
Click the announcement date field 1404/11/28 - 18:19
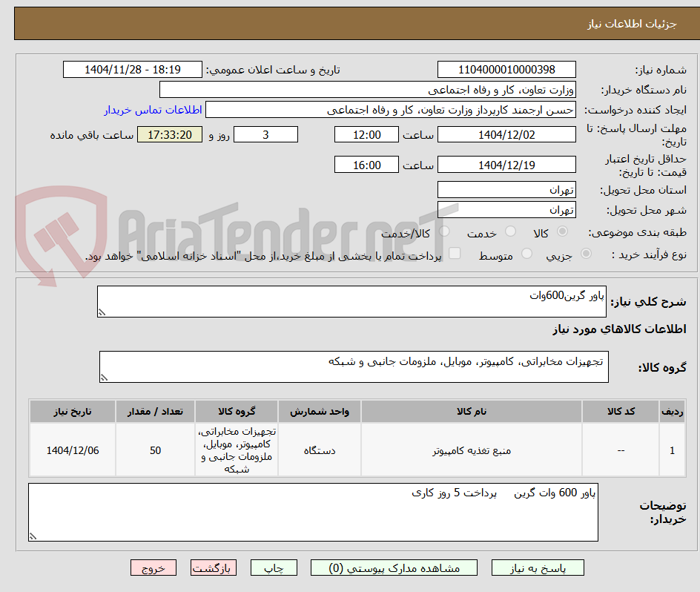[x=133, y=70]
